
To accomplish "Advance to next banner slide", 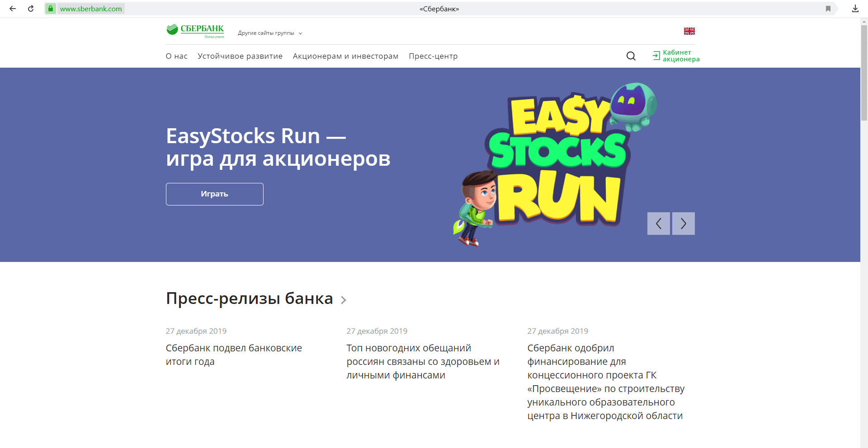I will (x=683, y=224).
